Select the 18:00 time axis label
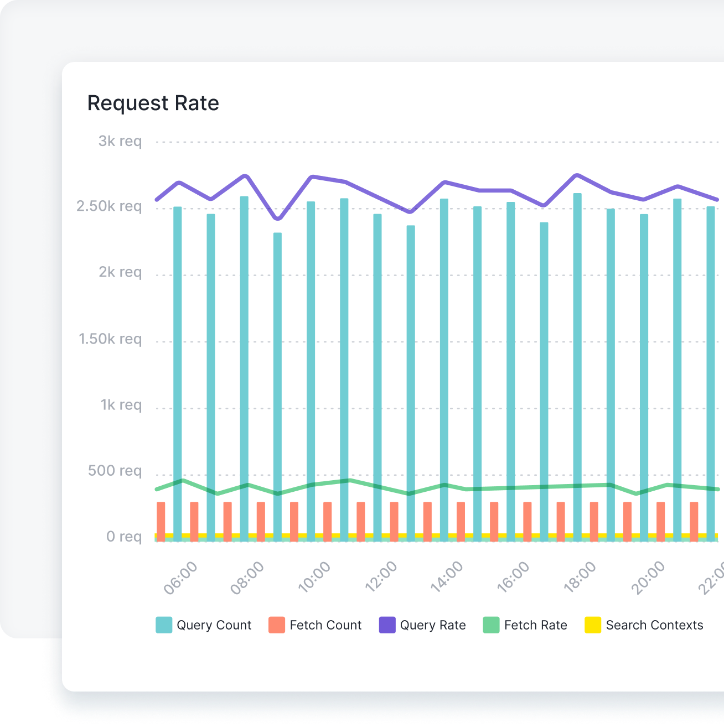 (x=580, y=578)
